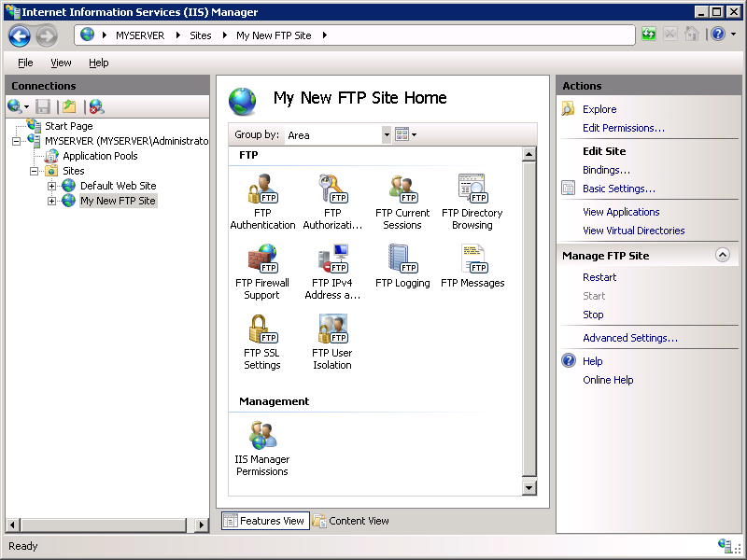Screen dimensions: 747x560
Task: Open the Group by dropdown
Action: 387,133
